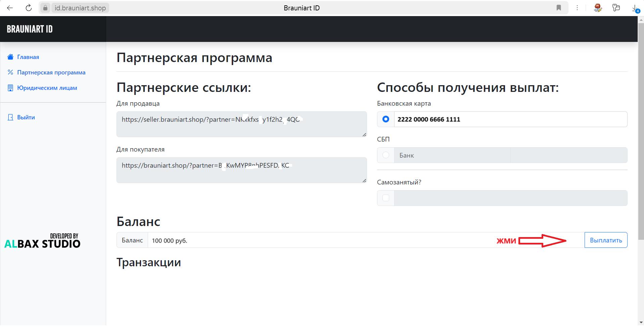The image size is (644, 332).
Task: Click the СБП phone field next to Банк
Action: (x=569, y=155)
